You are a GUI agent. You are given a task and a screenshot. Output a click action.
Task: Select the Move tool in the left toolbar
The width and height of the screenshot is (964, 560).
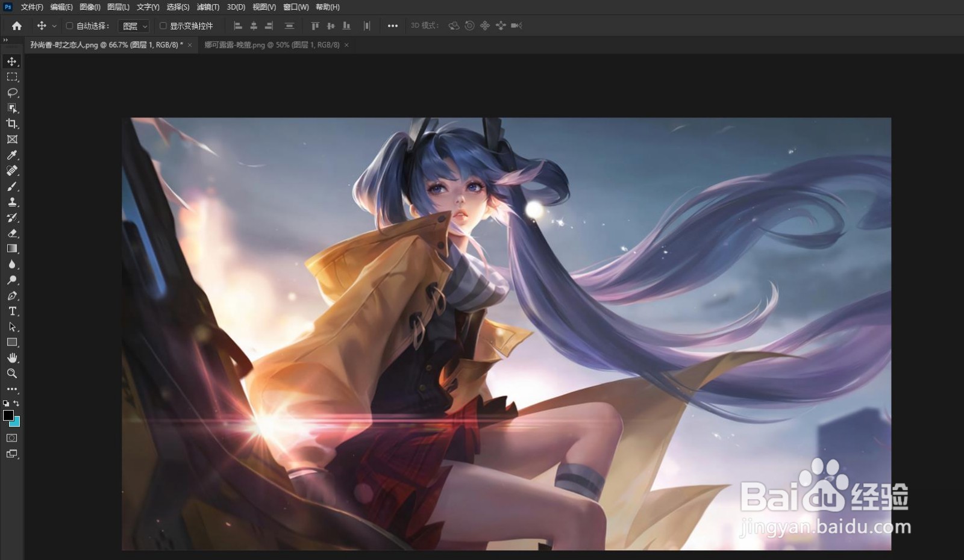(12, 61)
